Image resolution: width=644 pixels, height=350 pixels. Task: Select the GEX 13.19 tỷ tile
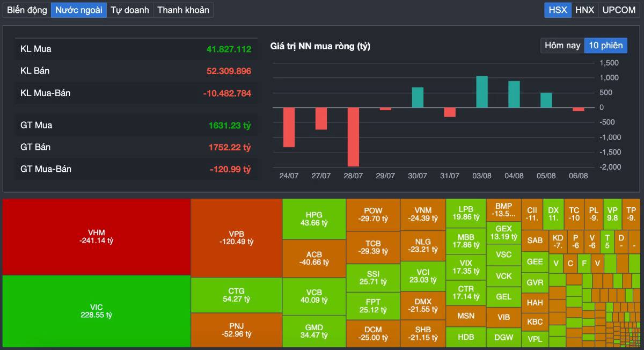[x=503, y=232]
